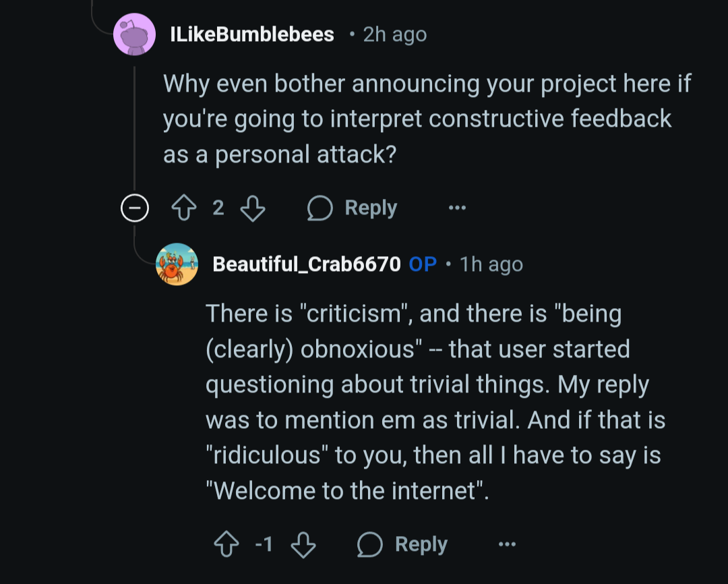Click the Reply label under Beautiful_Crab6670's comment

pyautogui.click(x=421, y=544)
